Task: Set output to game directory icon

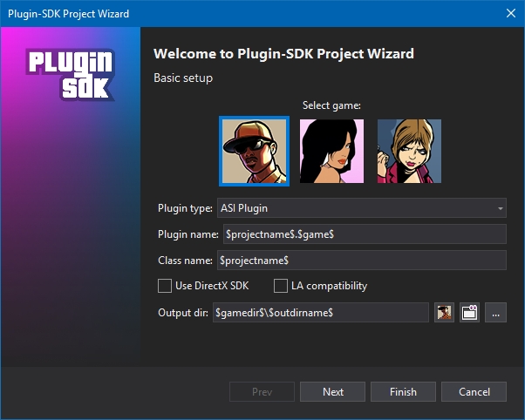Action: tap(444, 313)
